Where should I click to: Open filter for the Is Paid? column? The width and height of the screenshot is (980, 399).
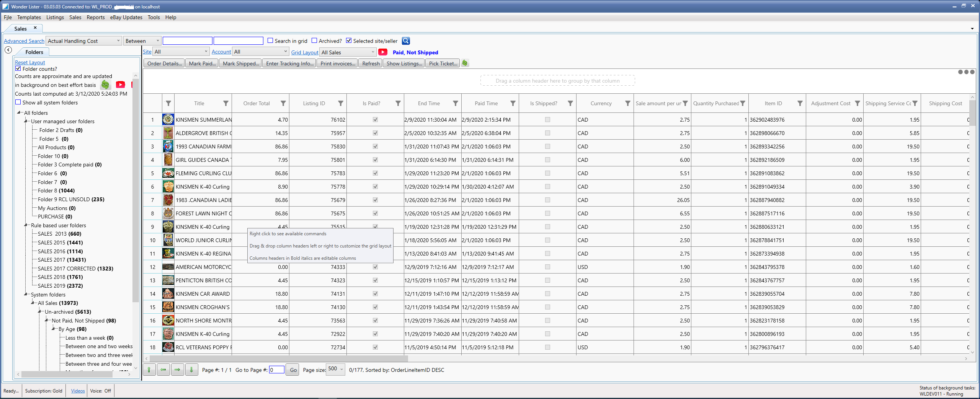398,103
